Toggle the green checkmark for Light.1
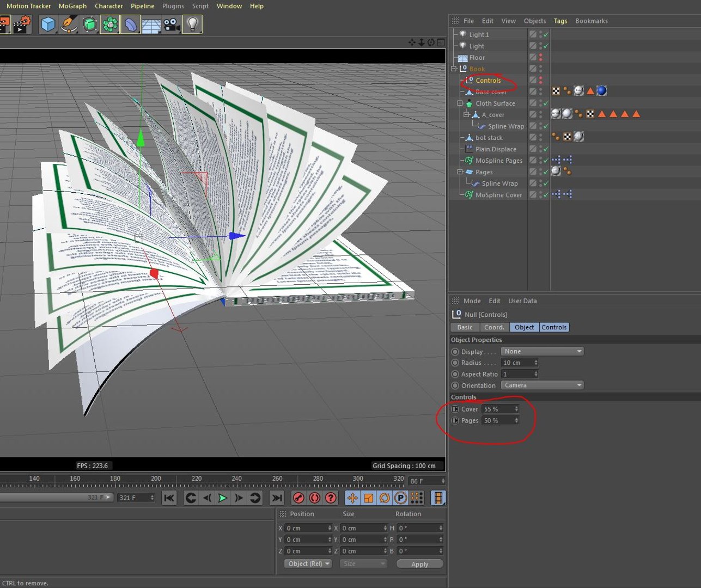701x588 pixels. pos(546,34)
